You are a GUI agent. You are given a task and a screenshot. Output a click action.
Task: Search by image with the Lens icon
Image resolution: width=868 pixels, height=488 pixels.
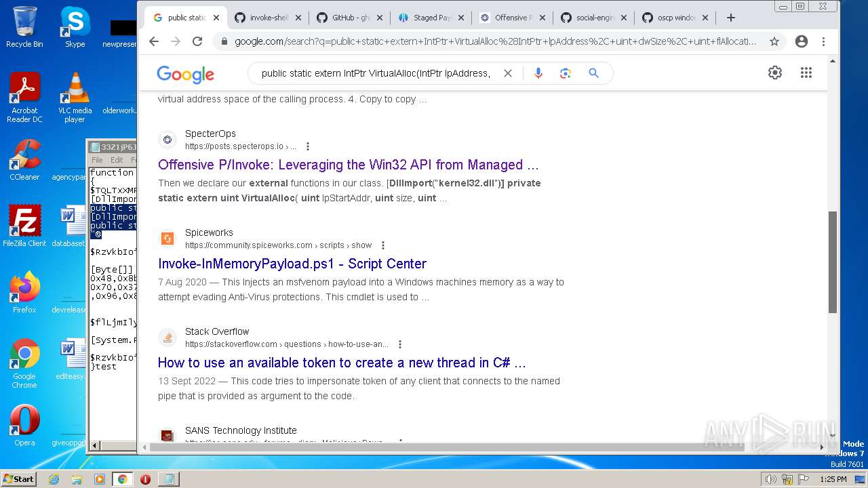tap(566, 73)
